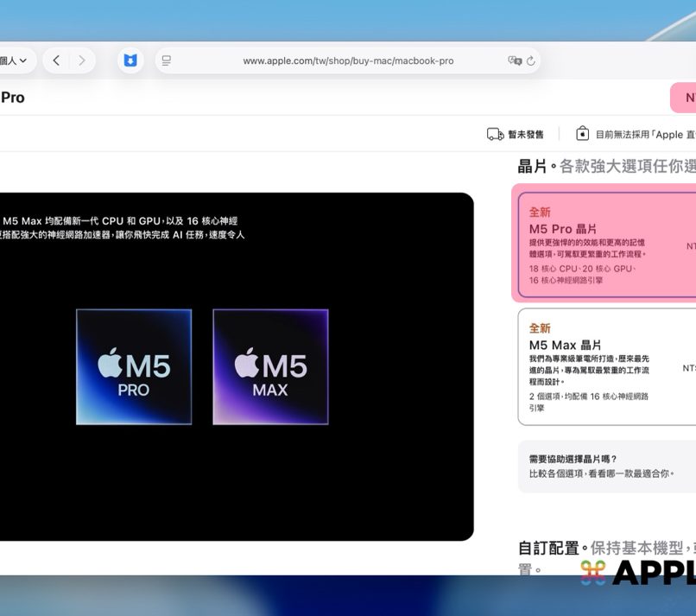Click the M5 Pro chip image
The image size is (696, 616).
point(134,366)
